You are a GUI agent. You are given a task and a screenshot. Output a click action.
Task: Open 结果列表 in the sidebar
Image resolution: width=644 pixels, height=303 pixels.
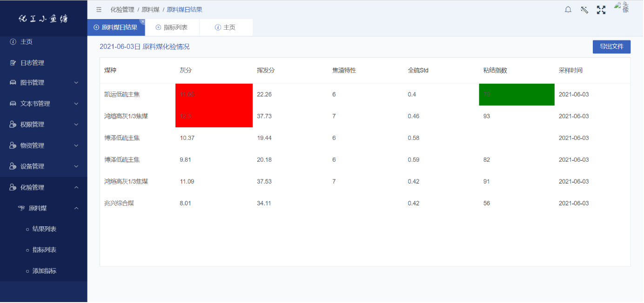click(x=44, y=229)
